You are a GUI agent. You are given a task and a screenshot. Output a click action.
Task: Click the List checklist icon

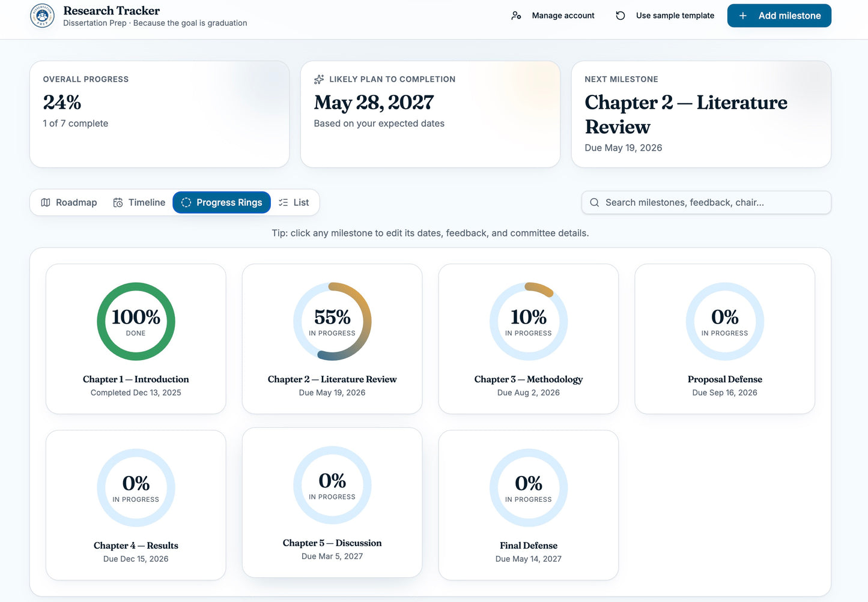pos(284,203)
